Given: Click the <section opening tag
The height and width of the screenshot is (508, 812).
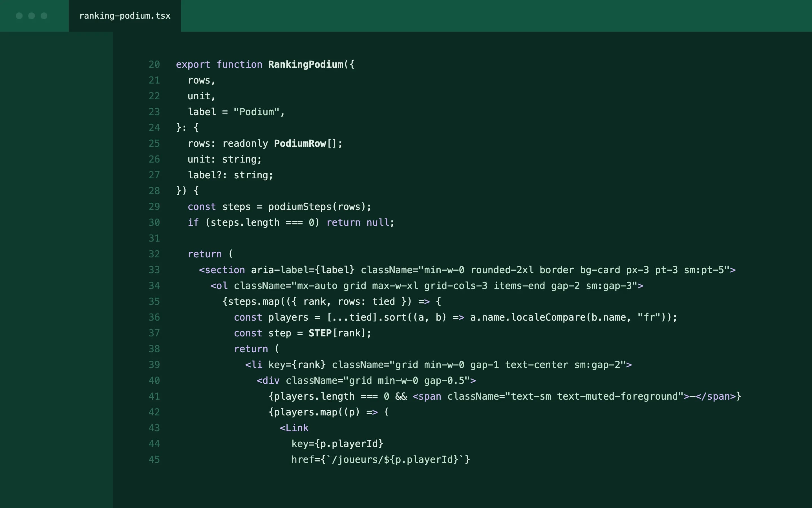Looking at the screenshot, I should tap(222, 270).
